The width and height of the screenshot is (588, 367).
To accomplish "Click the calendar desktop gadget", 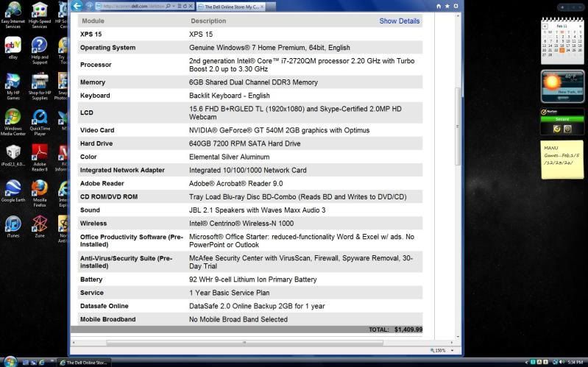I will point(562,40).
